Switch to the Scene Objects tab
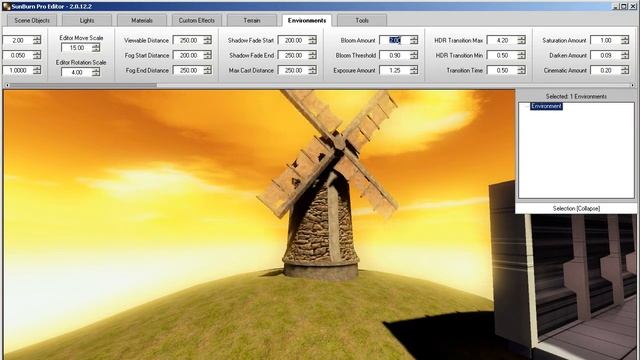640x360 pixels. [x=31, y=20]
